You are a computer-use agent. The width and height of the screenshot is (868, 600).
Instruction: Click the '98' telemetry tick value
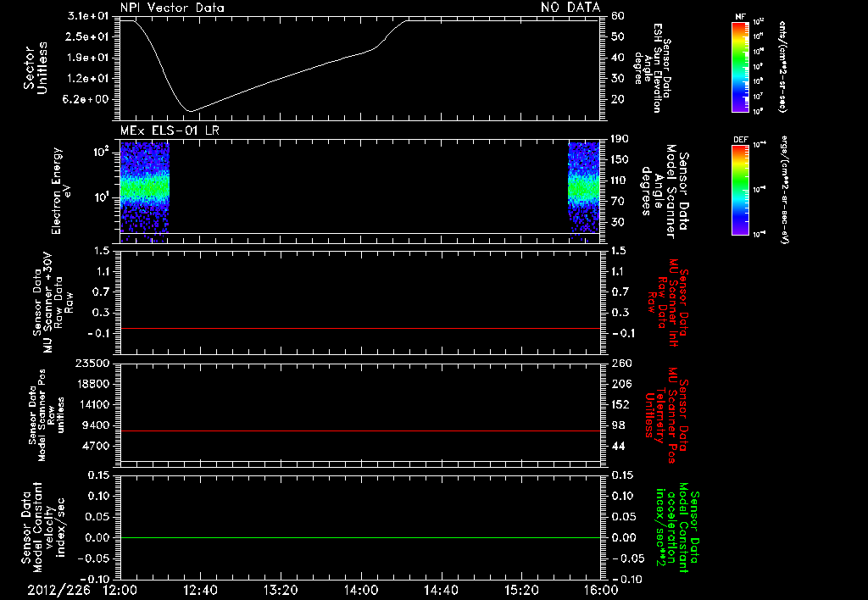pos(618,425)
